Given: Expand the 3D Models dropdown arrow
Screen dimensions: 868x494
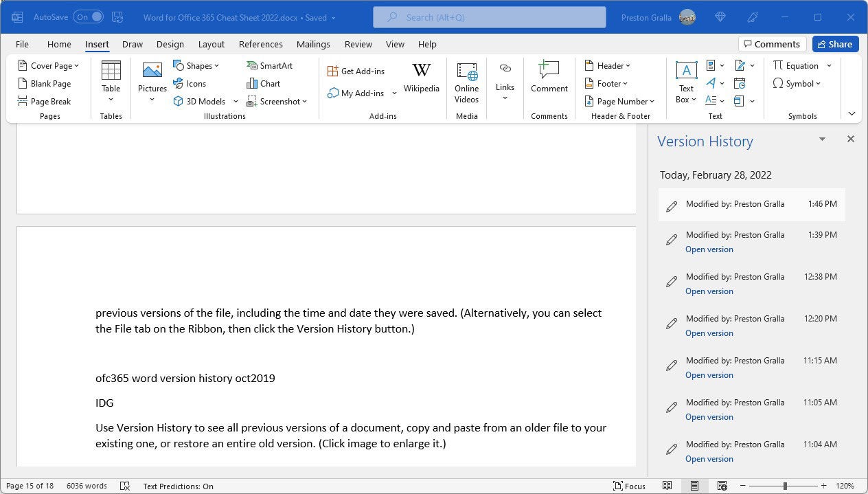Looking at the screenshot, I should pos(236,102).
